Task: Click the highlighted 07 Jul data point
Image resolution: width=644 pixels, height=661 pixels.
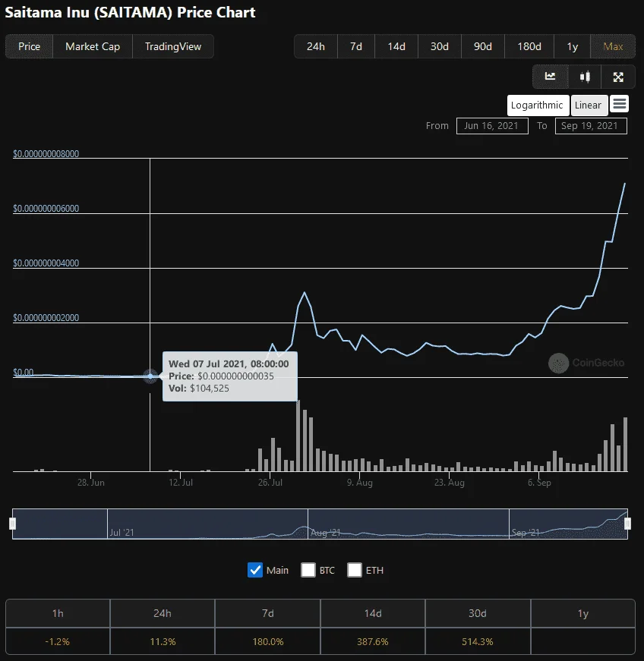Action: [150, 376]
